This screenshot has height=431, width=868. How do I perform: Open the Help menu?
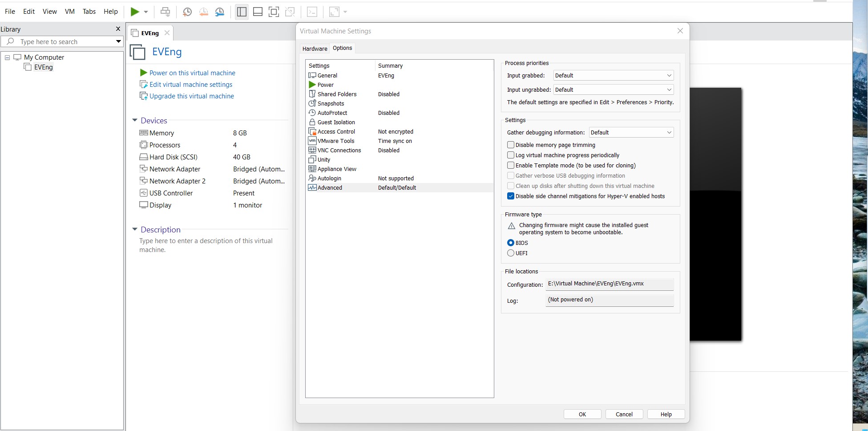(111, 12)
